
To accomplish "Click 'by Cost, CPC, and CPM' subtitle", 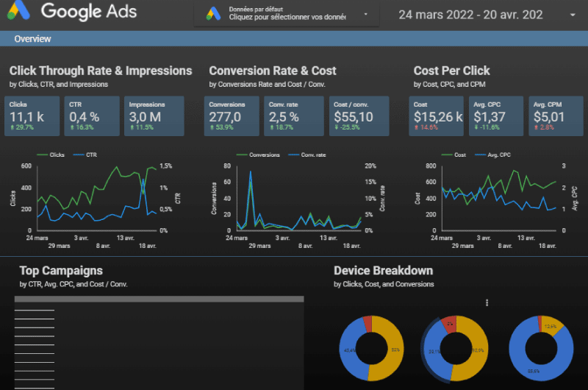I will 449,85.
